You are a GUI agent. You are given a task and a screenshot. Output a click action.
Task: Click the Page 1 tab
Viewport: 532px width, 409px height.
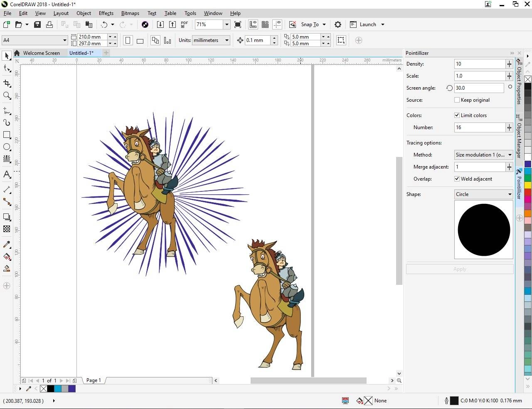pyautogui.click(x=94, y=380)
